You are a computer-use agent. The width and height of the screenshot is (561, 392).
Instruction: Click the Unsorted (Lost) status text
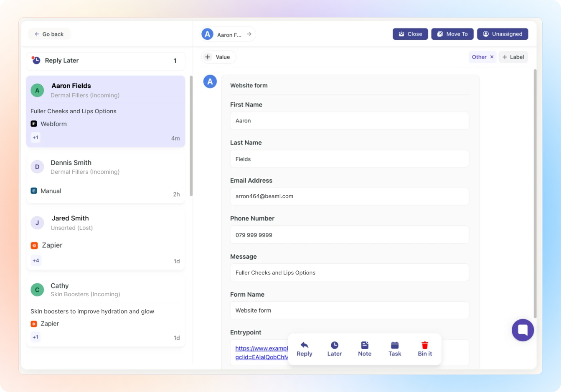72,228
